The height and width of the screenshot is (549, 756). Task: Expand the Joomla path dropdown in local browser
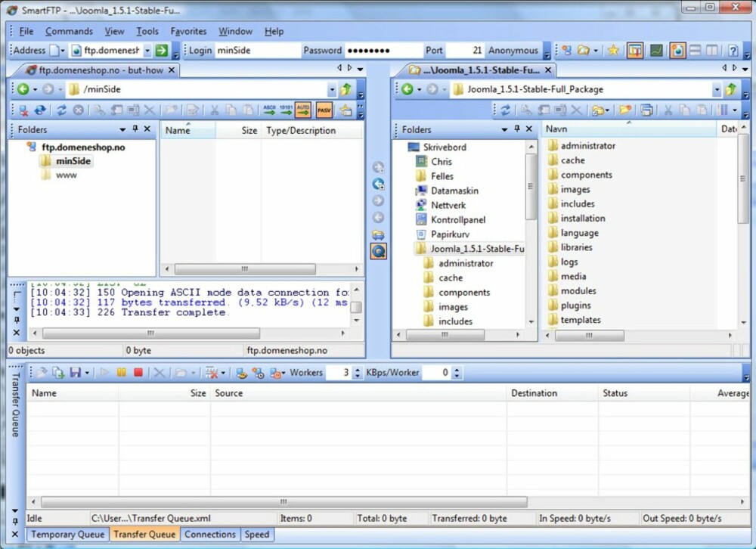click(717, 89)
